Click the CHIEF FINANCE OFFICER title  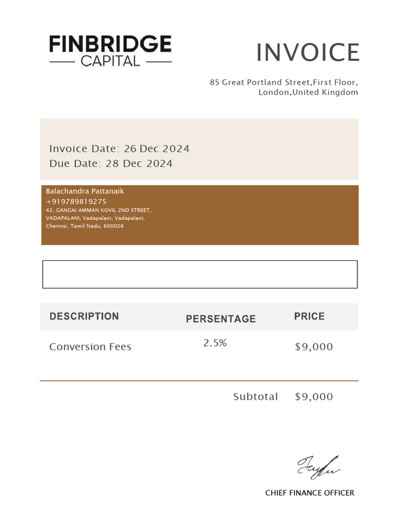coord(310,493)
